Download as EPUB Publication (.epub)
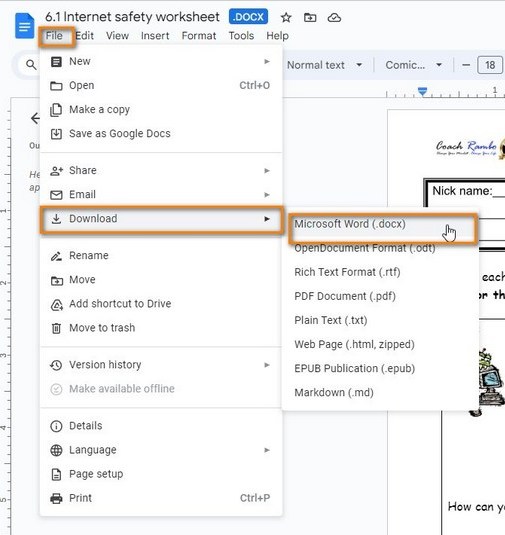 [380, 368]
